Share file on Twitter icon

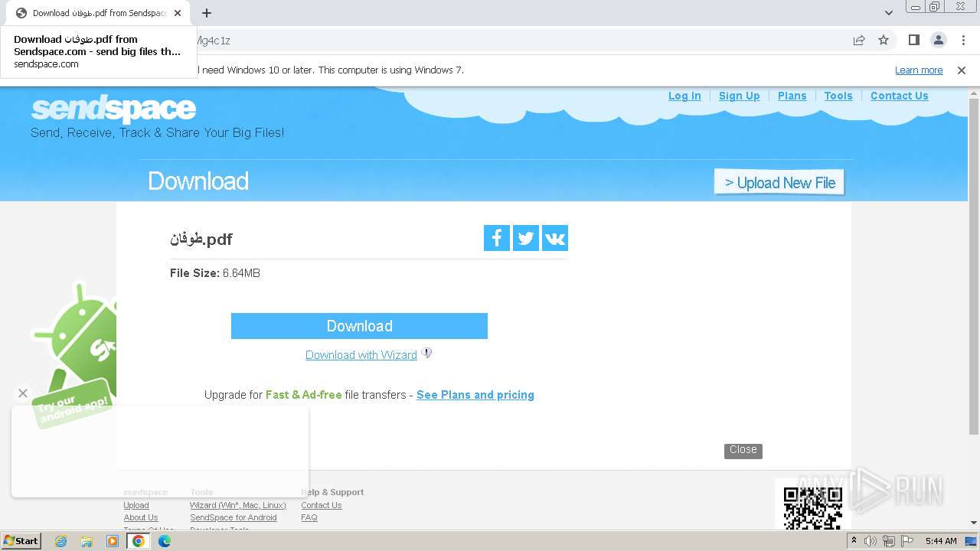click(x=526, y=238)
